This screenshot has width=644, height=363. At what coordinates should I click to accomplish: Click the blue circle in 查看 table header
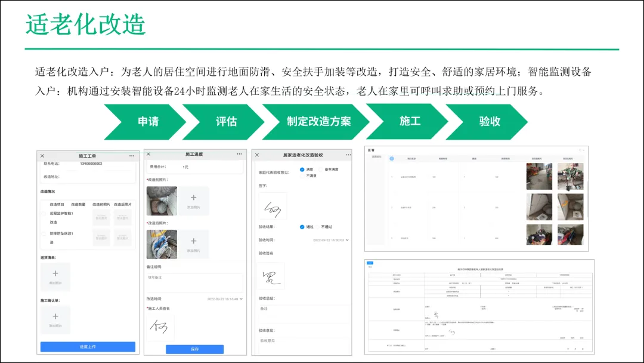coord(392,159)
